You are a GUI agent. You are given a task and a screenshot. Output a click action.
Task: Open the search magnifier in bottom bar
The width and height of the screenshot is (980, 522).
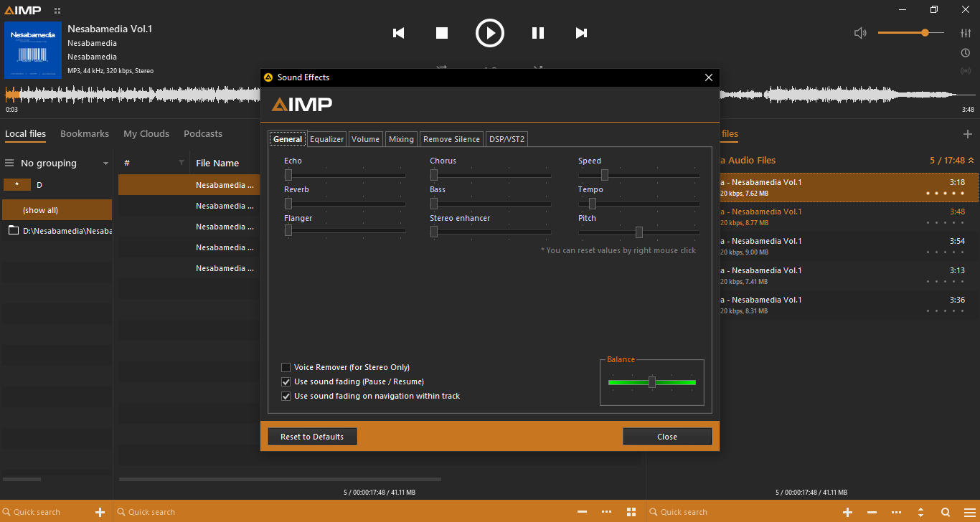[x=946, y=512]
